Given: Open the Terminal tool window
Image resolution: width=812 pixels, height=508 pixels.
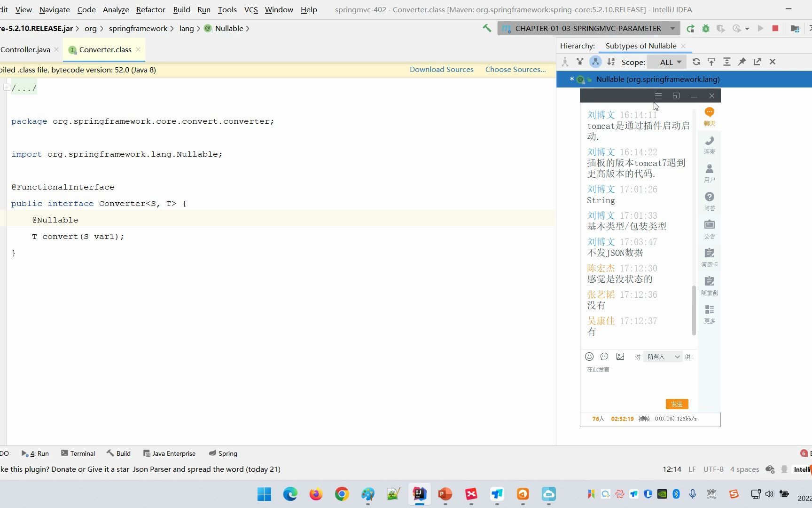Looking at the screenshot, I should [78, 453].
